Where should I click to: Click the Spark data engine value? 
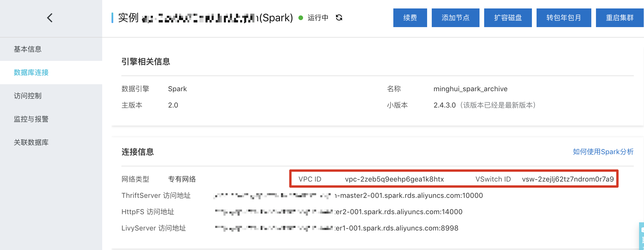point(177,89)
